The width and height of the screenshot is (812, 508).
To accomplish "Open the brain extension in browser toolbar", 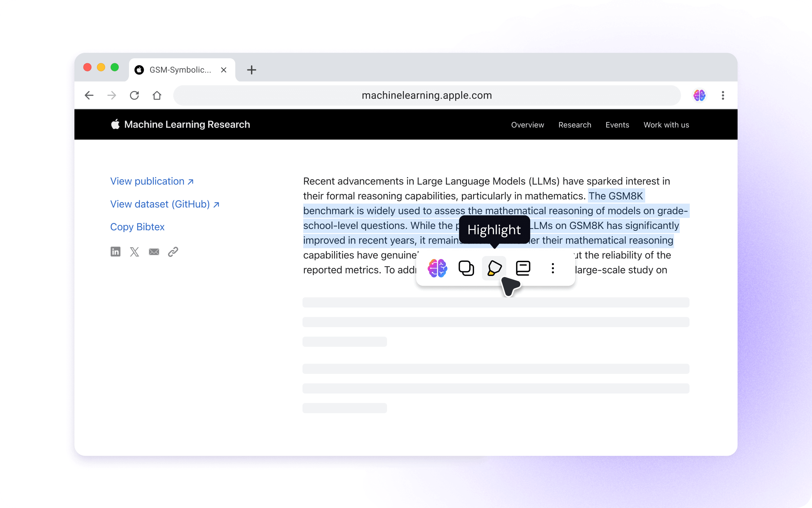I will coord(699,96).
